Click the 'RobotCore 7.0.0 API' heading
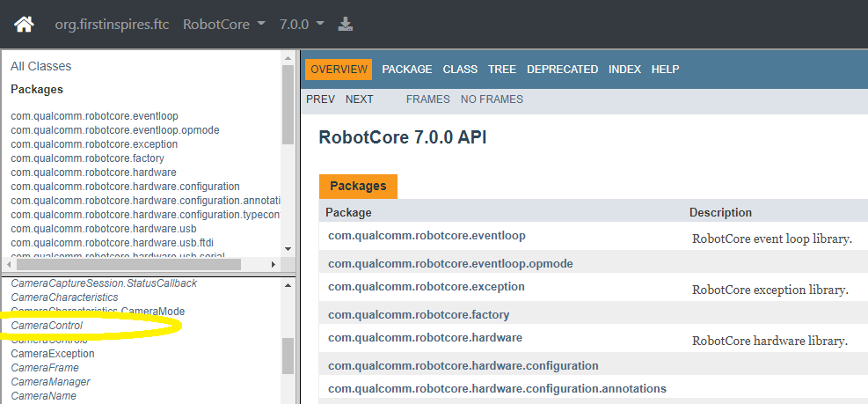This screenshot has width=868, height=404. pyautogui.click(x=403, y=138)
